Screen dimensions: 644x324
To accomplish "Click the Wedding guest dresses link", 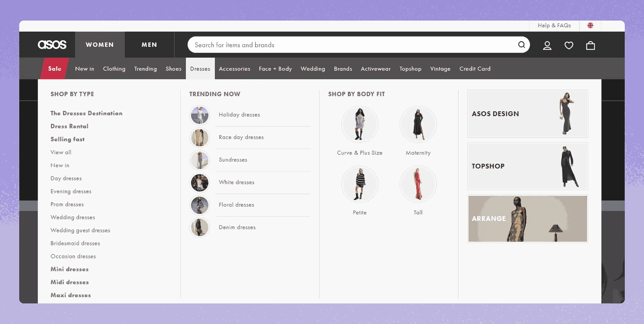I will (x=80, y=230).
